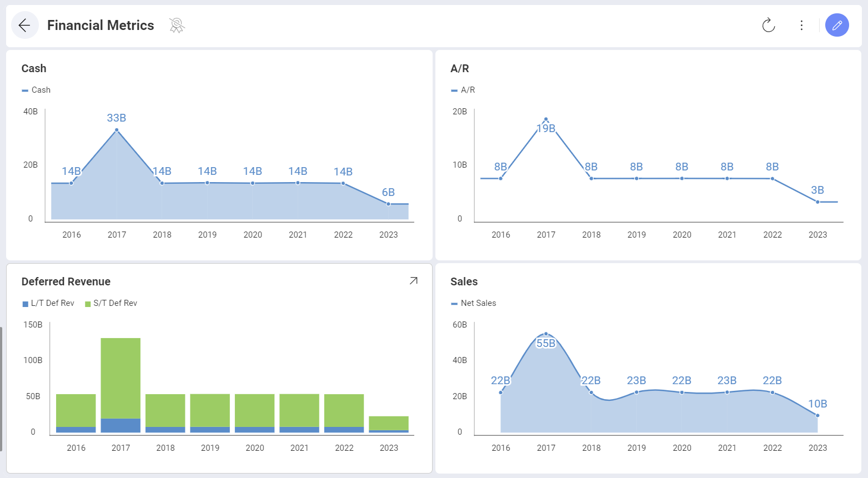
Task: Click the 2017 blue L/T Def Rev bar
Action: (121, 425)
